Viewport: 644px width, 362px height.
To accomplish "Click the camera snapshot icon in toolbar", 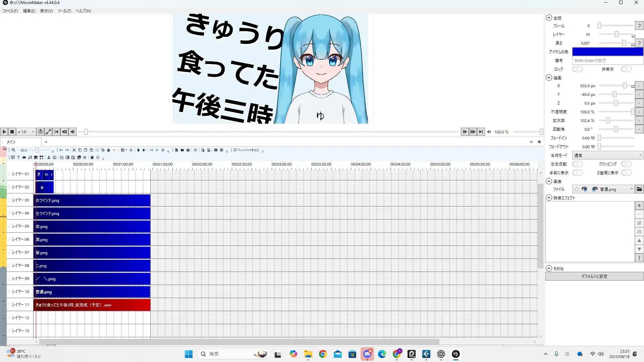I will [x=216, y=150].
